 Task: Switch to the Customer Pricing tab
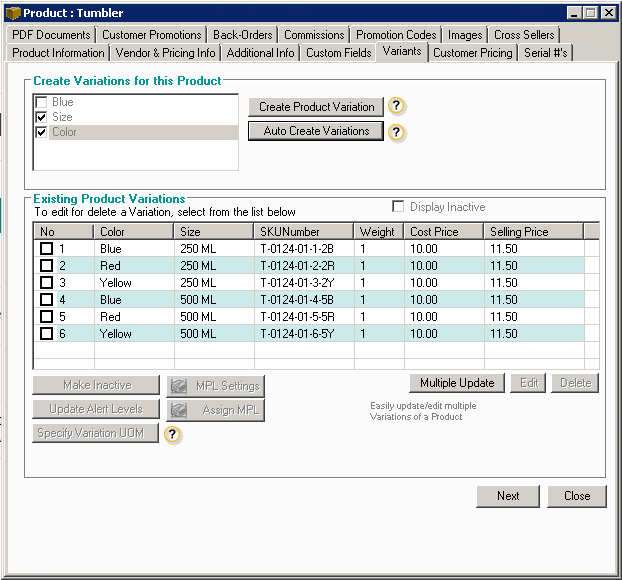click(x=472, y=53)
